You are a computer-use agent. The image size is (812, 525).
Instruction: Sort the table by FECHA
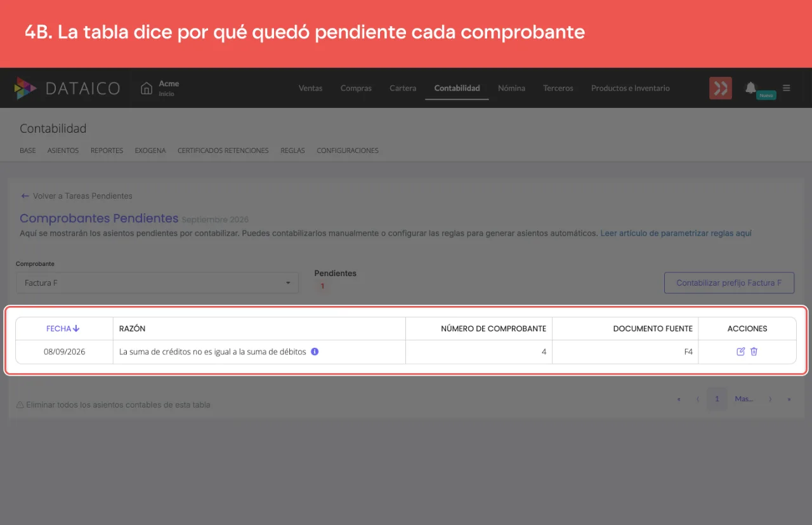click(x=63, y=329)
